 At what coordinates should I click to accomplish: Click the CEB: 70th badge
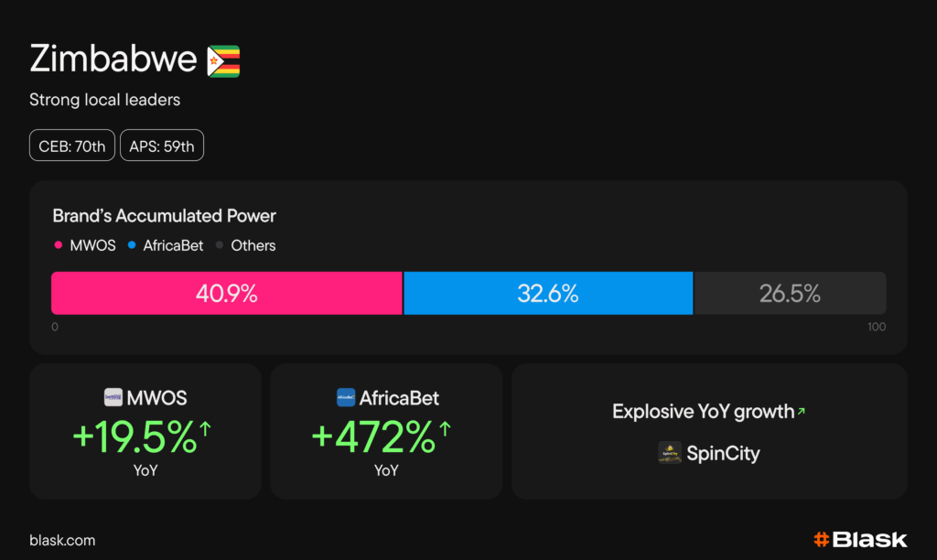[x=72, y=146]
